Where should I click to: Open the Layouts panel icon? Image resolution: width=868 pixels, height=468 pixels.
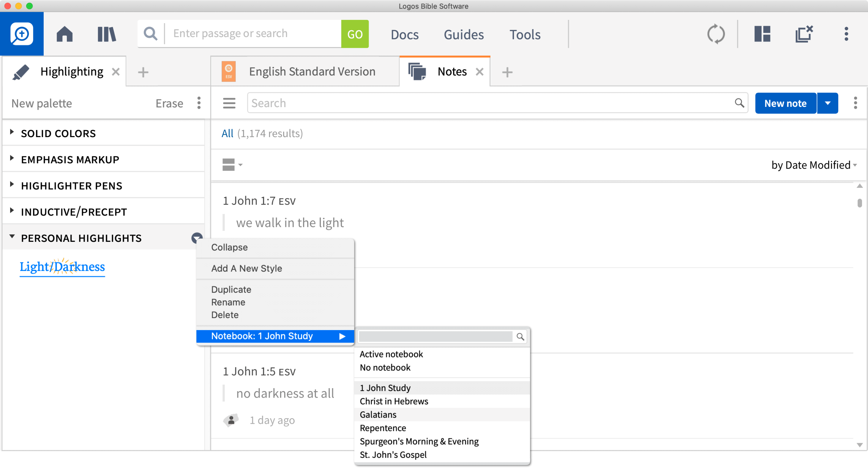[762, 34]
